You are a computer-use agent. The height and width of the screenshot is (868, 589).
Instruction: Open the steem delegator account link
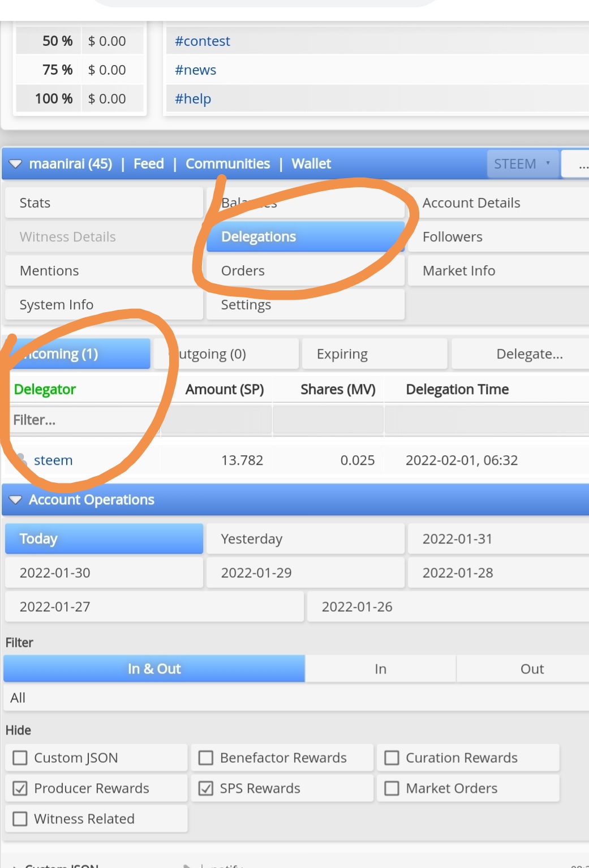point(53,460)
